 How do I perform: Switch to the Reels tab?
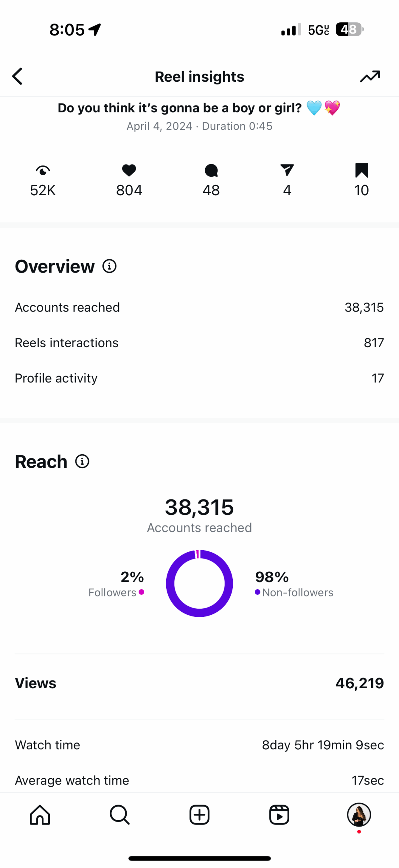(x=279, y=815)
